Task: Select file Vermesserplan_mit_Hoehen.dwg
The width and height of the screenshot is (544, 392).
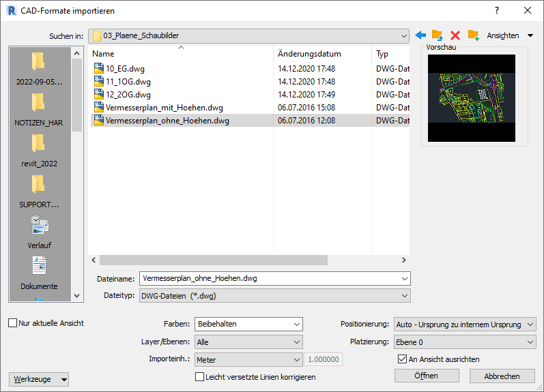Action: [164, 108]
